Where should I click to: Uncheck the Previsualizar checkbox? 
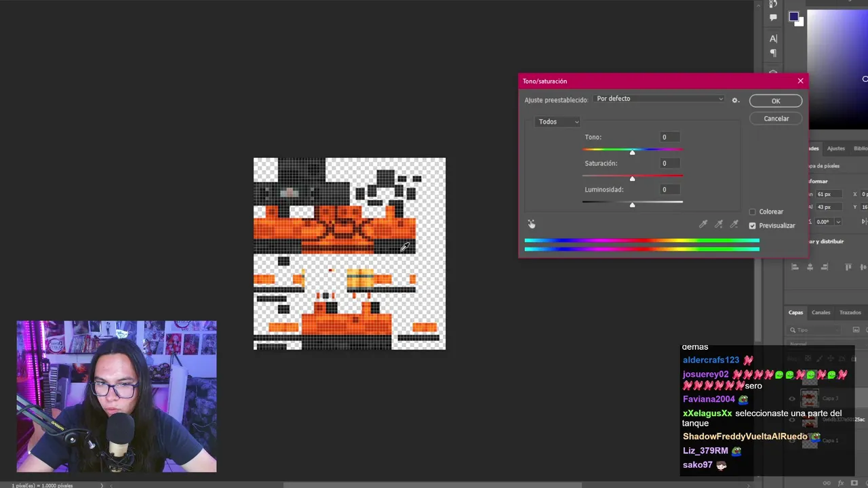752,226
